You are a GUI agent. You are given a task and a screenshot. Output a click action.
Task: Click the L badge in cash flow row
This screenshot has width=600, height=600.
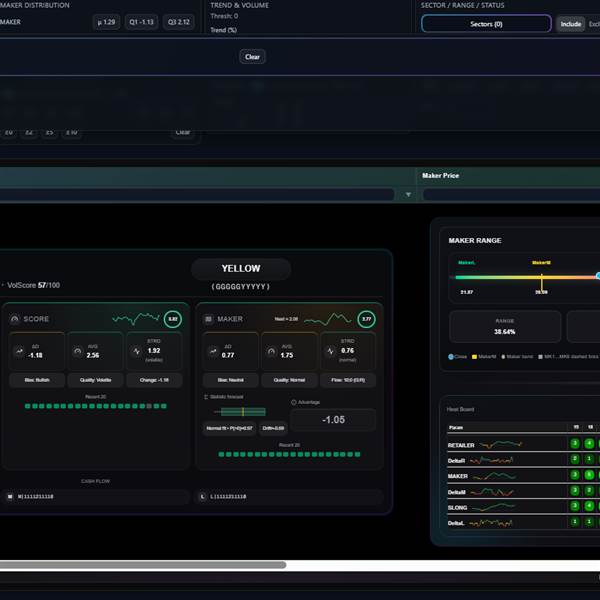click(204, 496)
